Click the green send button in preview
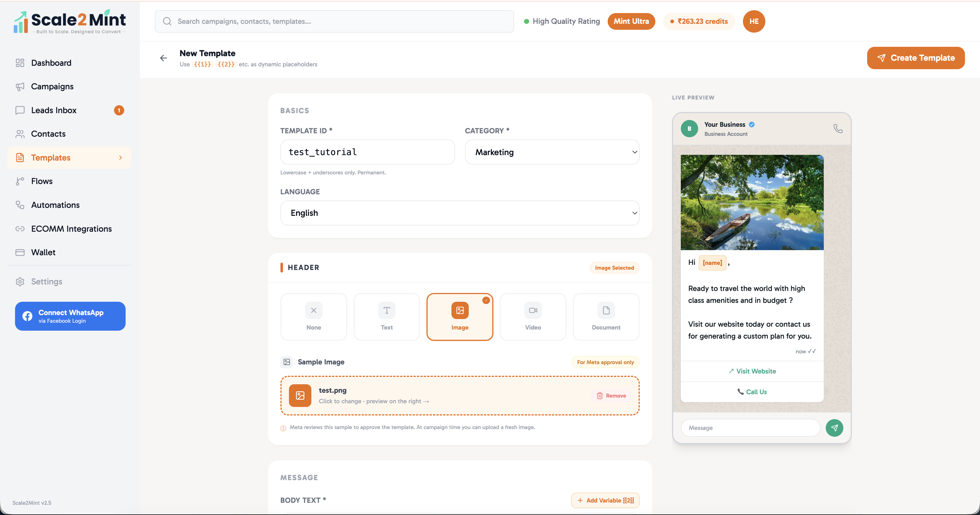Image resolution: width=980 pixels, height=515 pixels. (834, 428)
